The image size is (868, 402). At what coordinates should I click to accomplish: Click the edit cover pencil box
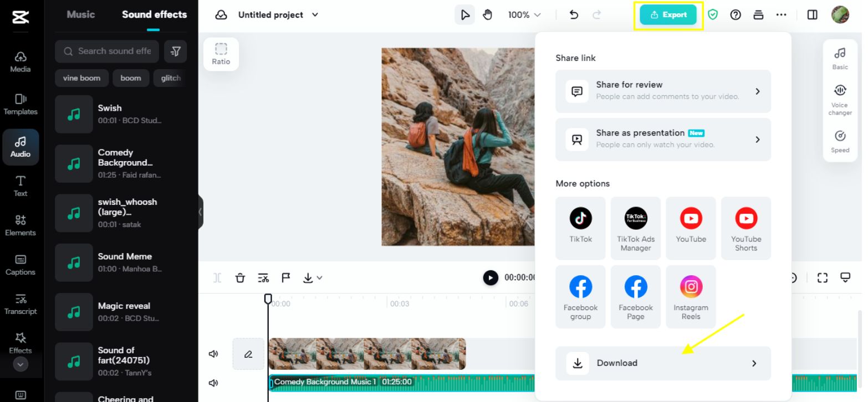point(248,354)
